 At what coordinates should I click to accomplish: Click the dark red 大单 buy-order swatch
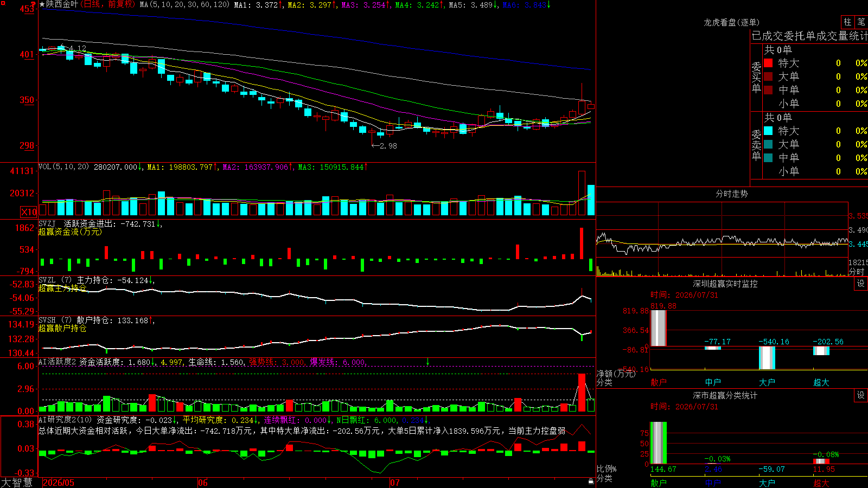[768, 76]
